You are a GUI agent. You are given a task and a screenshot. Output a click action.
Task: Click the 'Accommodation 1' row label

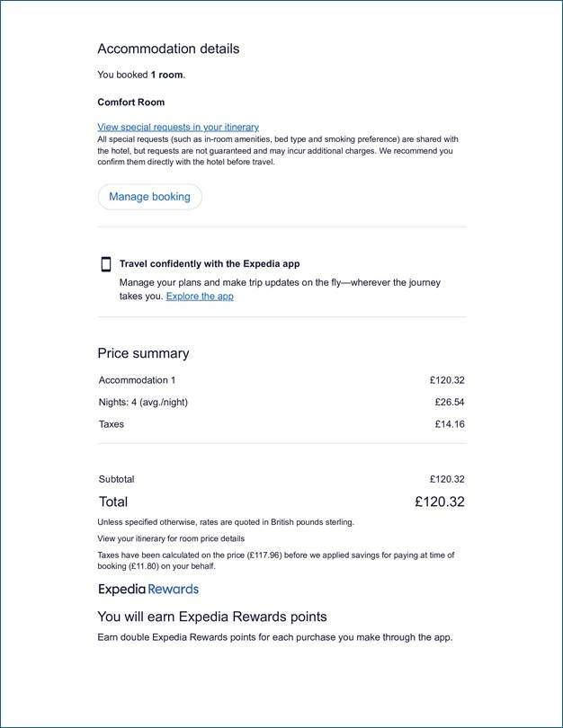tap(137, 380)
